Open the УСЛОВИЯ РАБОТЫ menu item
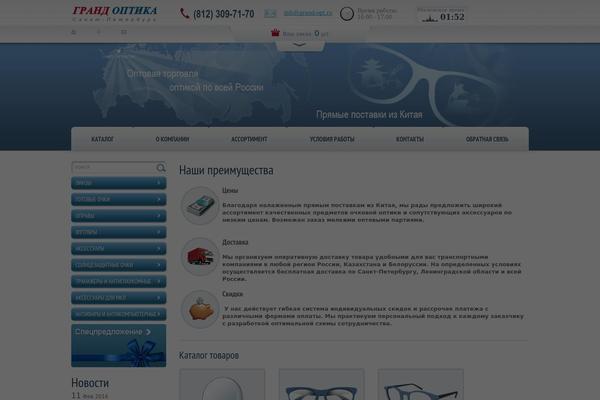600x400 pixels. (332, 139)
